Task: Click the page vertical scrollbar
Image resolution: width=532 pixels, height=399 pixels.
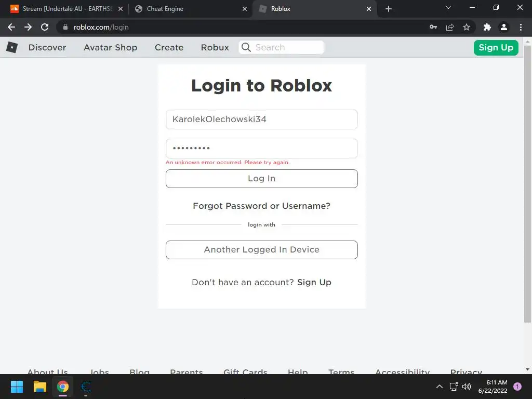Action: 527,183
